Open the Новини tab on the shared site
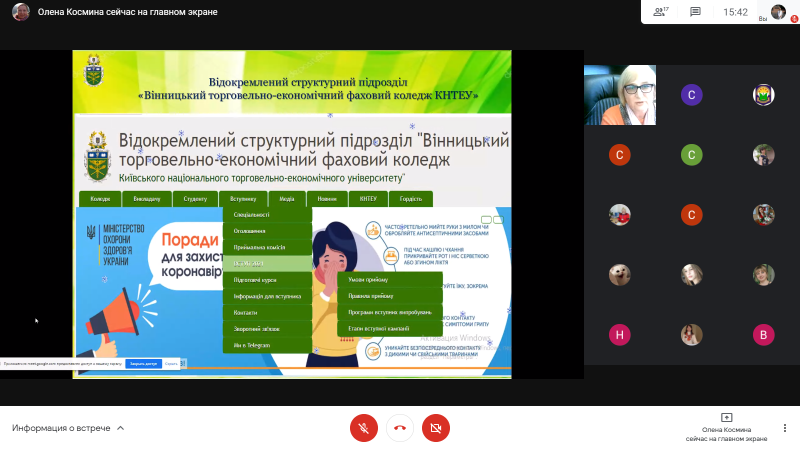The image size is (800, 450). pos(327,199)
